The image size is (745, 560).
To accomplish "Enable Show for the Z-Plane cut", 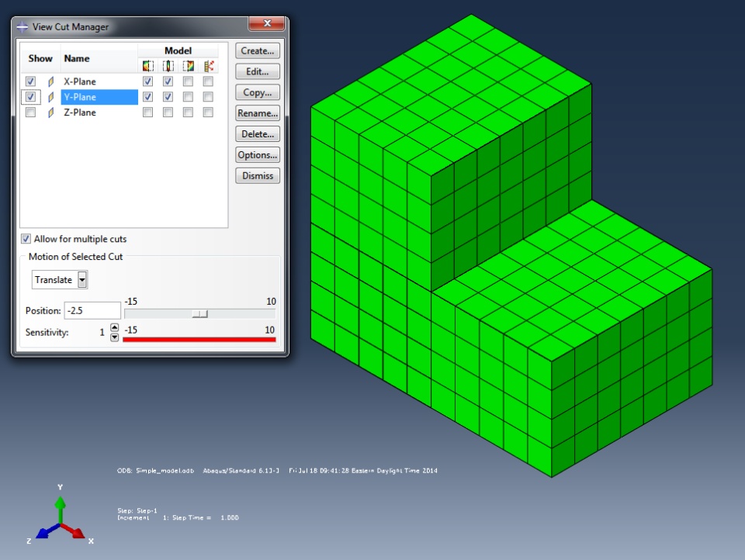I will coord(30,112).
